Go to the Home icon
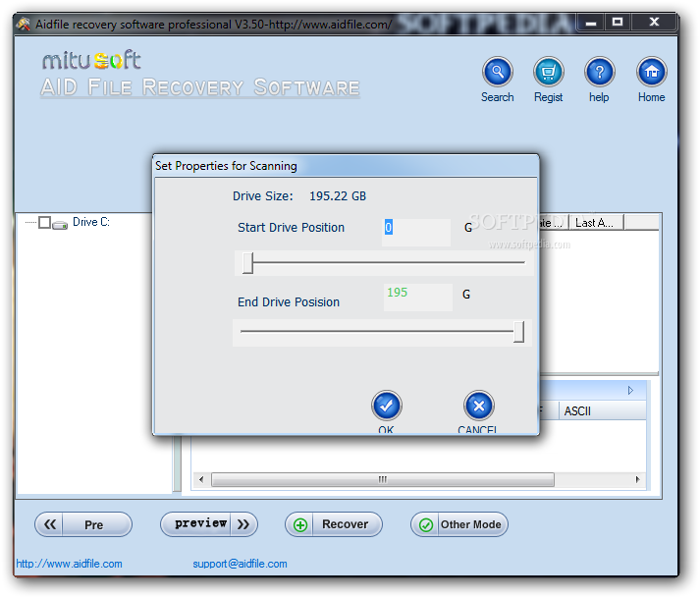Image resolution: width=700 pixels, height=598 pixels. pyautogui.click(x=651, y=72)
